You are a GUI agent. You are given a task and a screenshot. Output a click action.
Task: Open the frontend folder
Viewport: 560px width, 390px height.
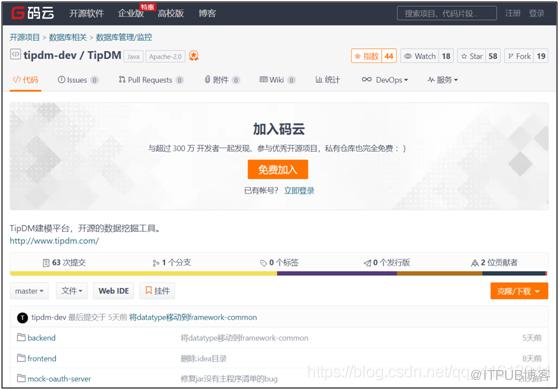click(42, 359)
